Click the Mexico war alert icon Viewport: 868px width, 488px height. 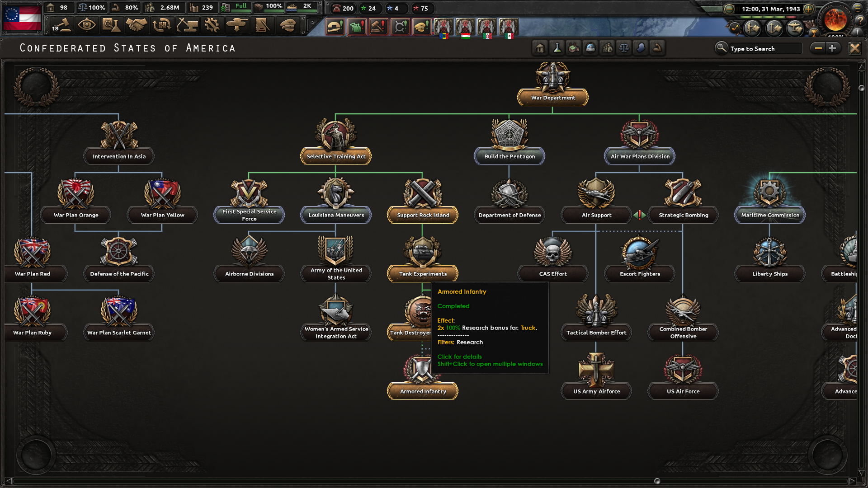(x=508, y=27)
